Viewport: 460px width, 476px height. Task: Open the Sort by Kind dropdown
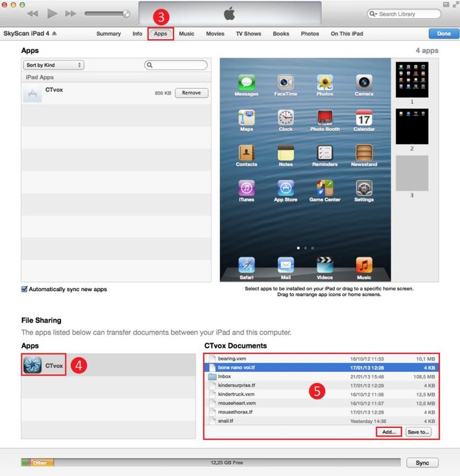[x=53, y=65]
